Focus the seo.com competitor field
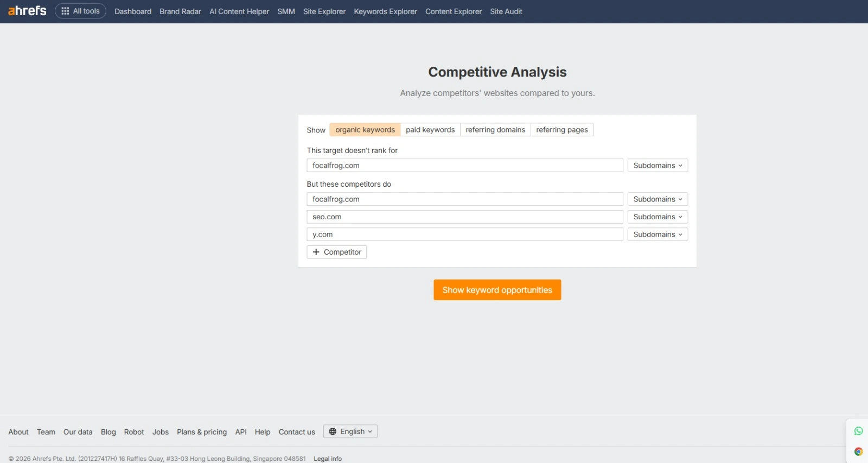 click(465, 217)
